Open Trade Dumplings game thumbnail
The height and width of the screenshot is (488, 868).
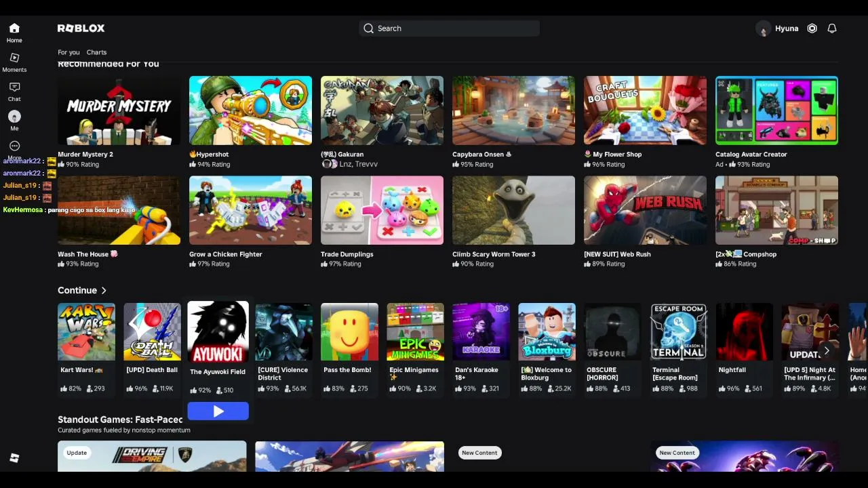coord(382,210)
